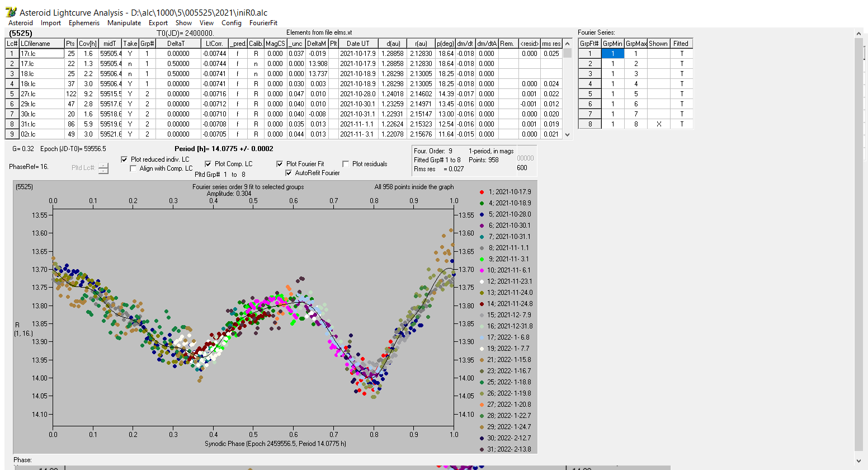Click legend entry 5; 2021-10-28.0
The image size is (868, 470).
pyautogui.click(x=510, y=214)
